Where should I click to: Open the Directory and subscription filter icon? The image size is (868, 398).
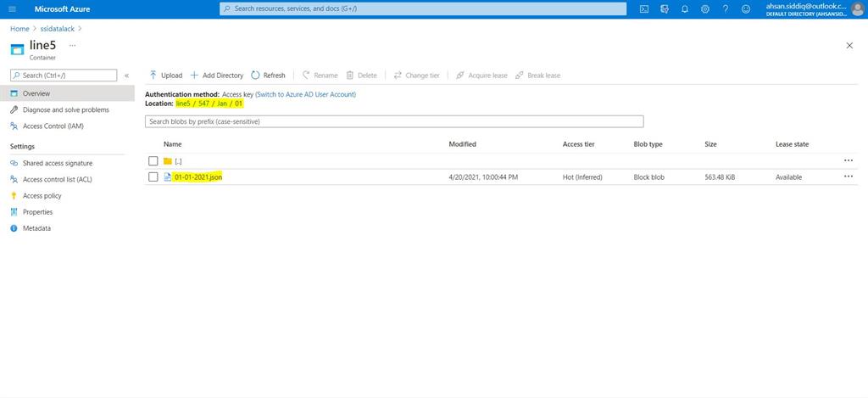pos(665,8)
